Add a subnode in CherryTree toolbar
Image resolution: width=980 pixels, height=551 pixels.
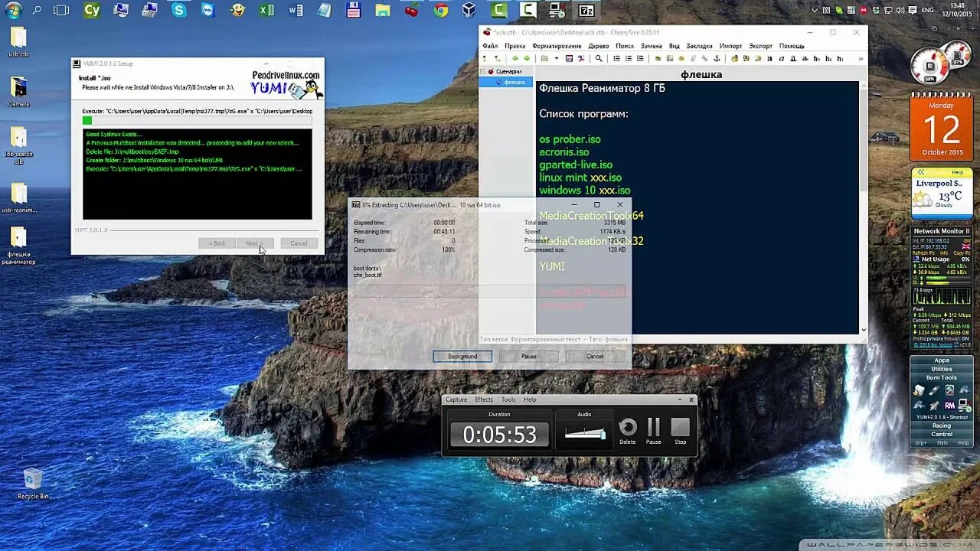click(x=498, y=58)
